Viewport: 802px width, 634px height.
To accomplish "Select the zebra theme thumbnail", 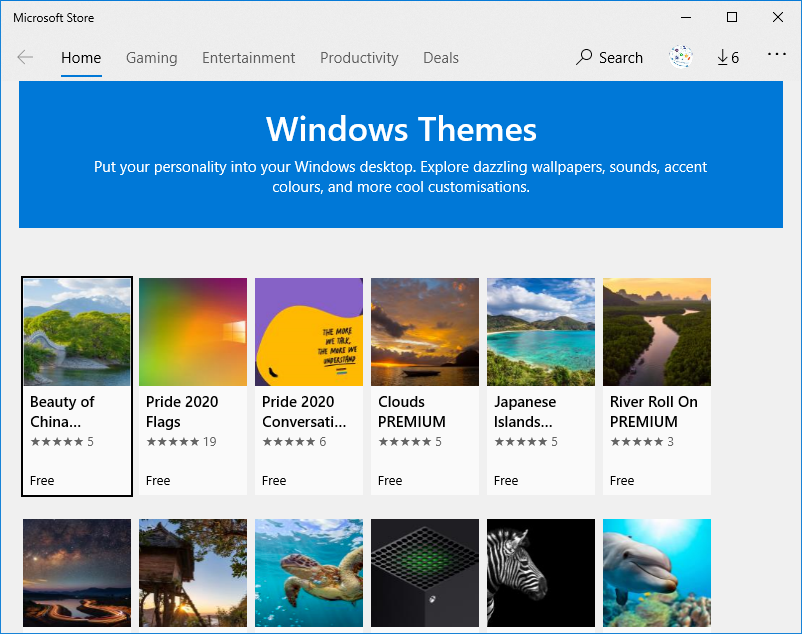I will coord(541,573).
